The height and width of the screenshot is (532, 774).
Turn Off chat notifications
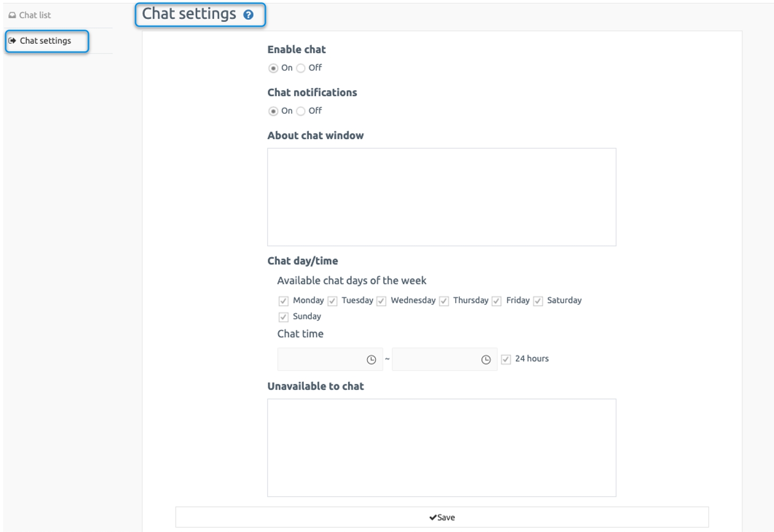click(x=301, y=111)
